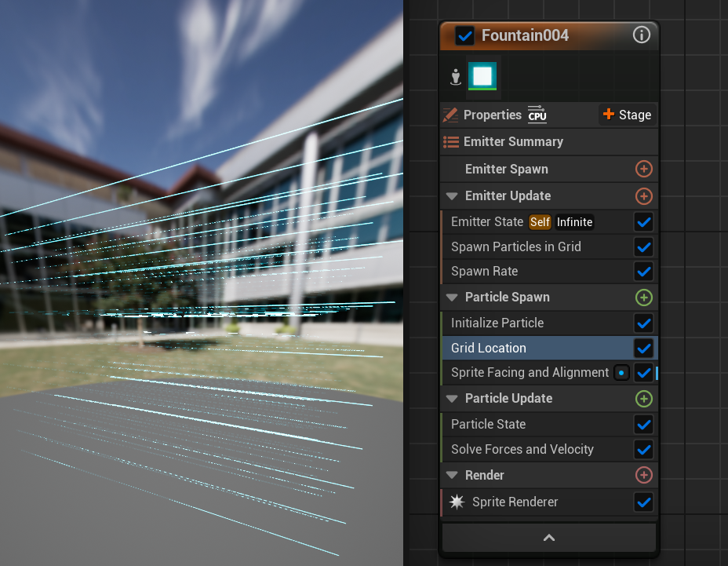Click the Particle Update group label
Screen dimensions: 728x566
tap(509, 398)
